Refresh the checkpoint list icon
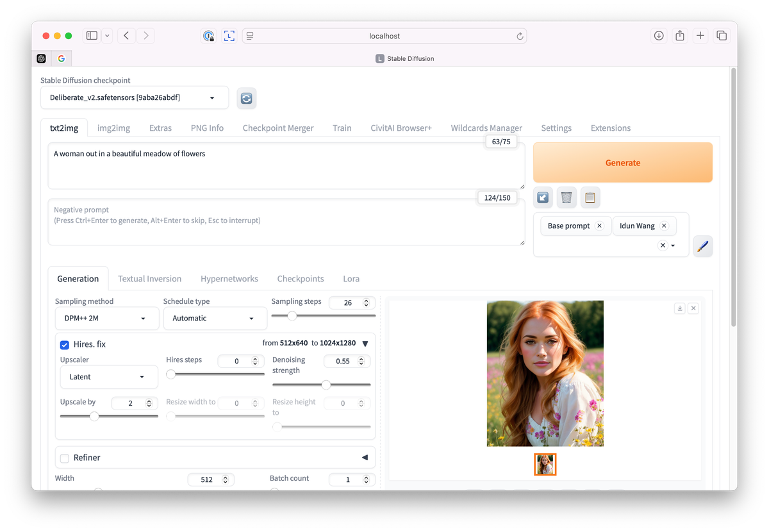The width and height of the screenshot is (769, 532). click(246, 98)
